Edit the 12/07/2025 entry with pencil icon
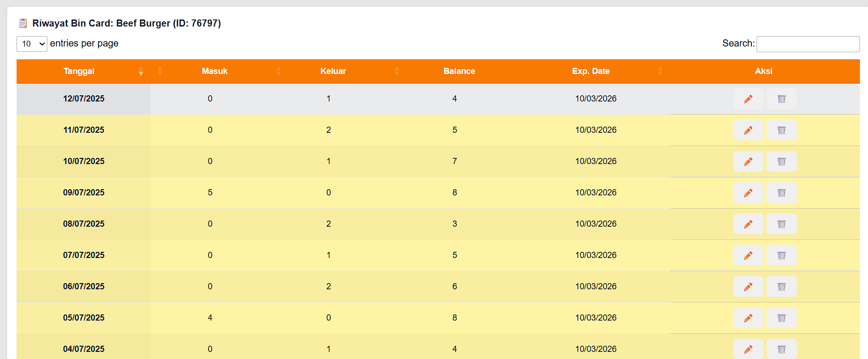The image size is (868, 359). [x=748, y=99]
